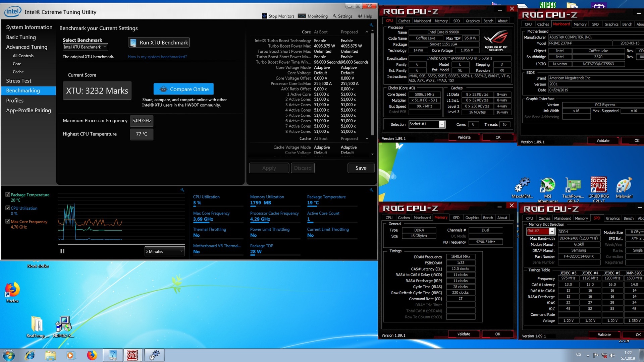Screen dimensions: 644x362
Task: Click wrench icon above the monitor graph
Action: (182, 190)
